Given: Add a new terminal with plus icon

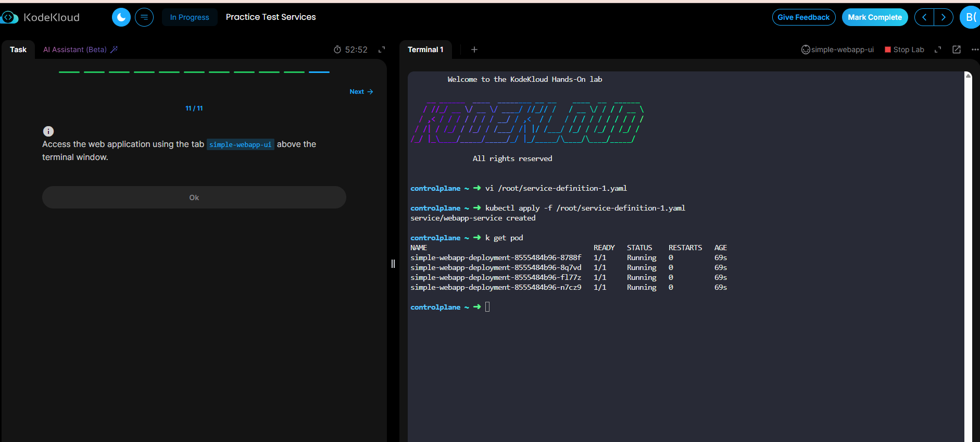Looking at the screenshot, I should pyautogui.click(x=474, y=50).
